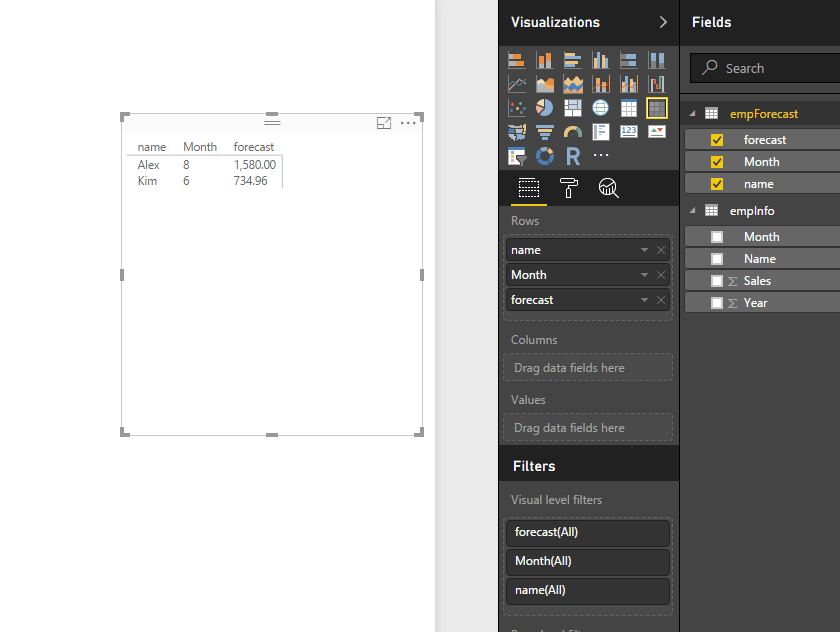This screenshot has width=840, height=632.
Task: Insert an R script visual
Action: click(573, 156)
